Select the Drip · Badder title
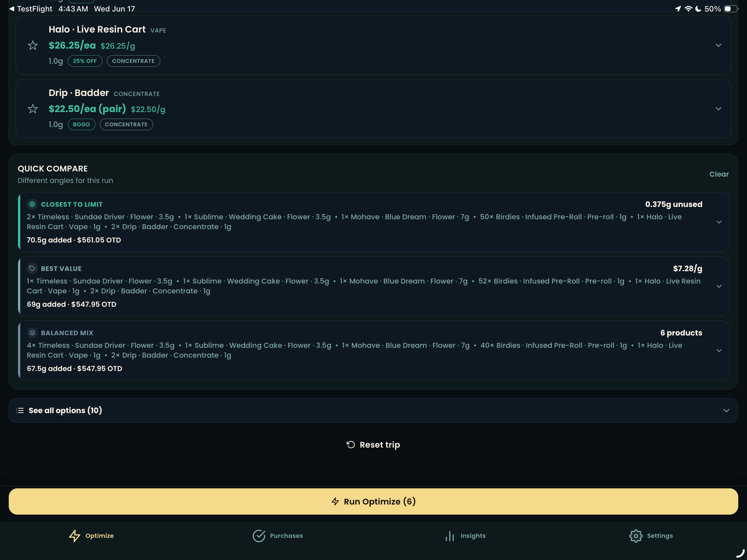 (x=79, y=93)
